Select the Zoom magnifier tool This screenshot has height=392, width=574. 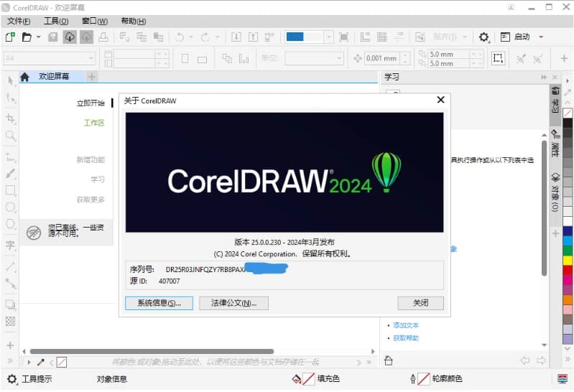click(11, 136)
